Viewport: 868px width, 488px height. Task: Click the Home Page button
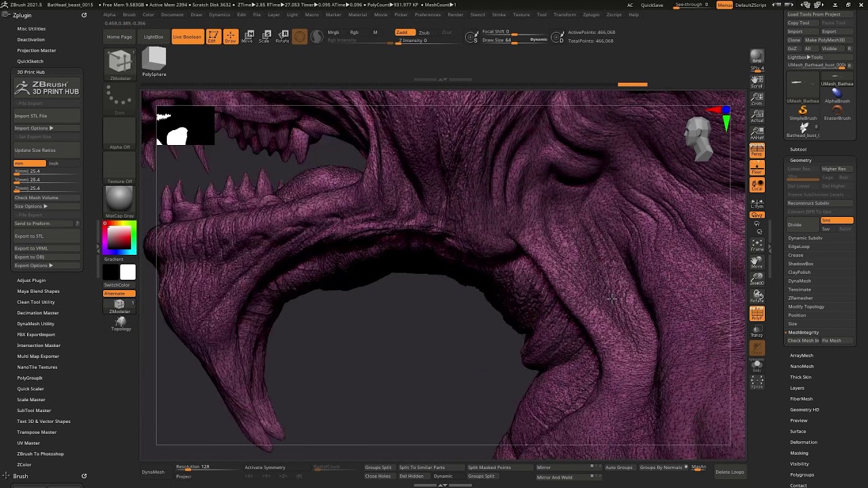(x=119, y=37)
